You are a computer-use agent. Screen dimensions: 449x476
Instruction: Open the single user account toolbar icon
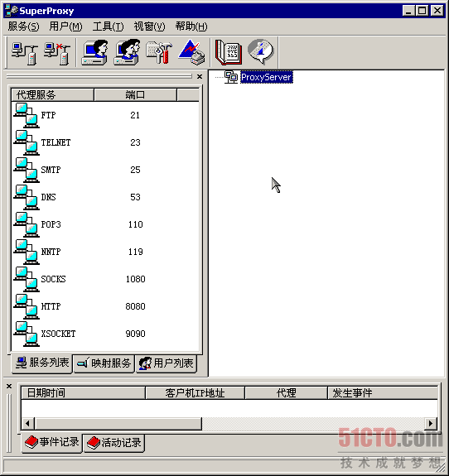tap(95, 52)
